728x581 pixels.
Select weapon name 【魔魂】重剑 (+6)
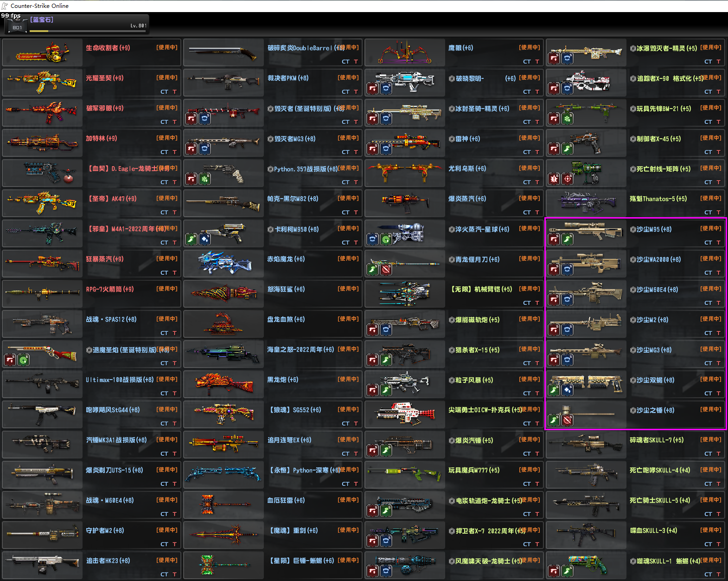(293, 530)
